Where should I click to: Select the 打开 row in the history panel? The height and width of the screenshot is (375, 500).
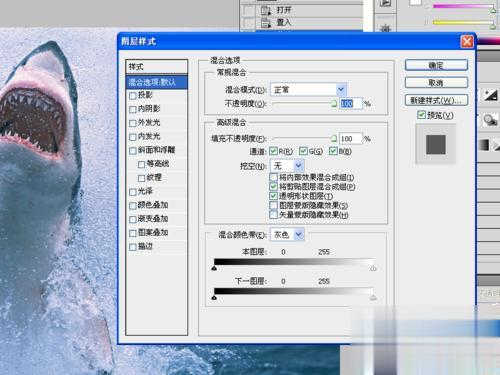point(301,10)
